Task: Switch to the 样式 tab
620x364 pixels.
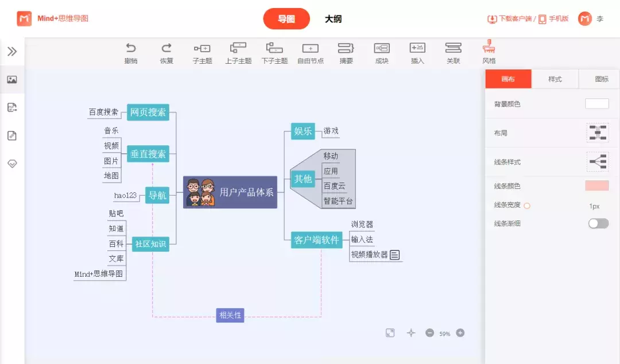Action: pyautogui.click(x=555, y=79)
